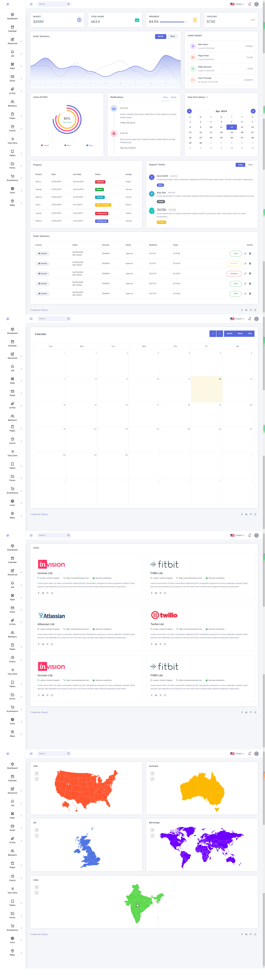Edit the invoice row modified 20/11/19
265x980 pixels.
[245, 273]
